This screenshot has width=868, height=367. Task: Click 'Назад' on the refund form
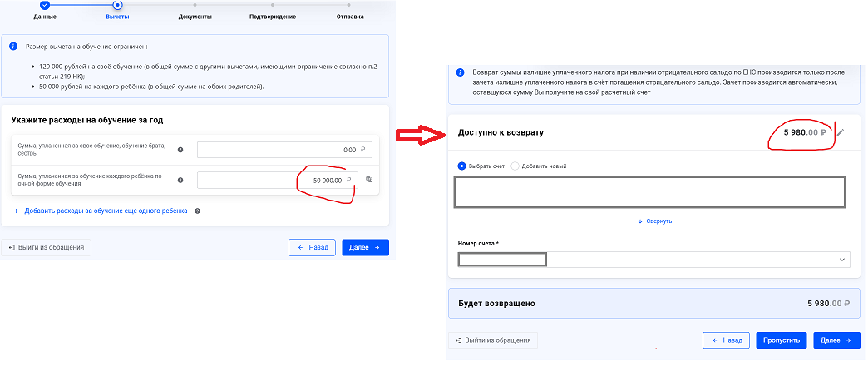tap(726, 340)
